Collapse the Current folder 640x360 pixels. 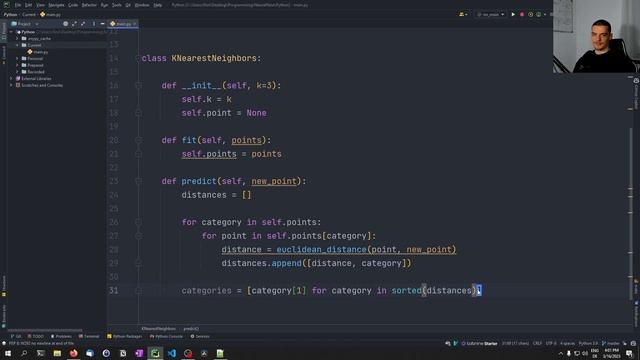coord(18,45)
